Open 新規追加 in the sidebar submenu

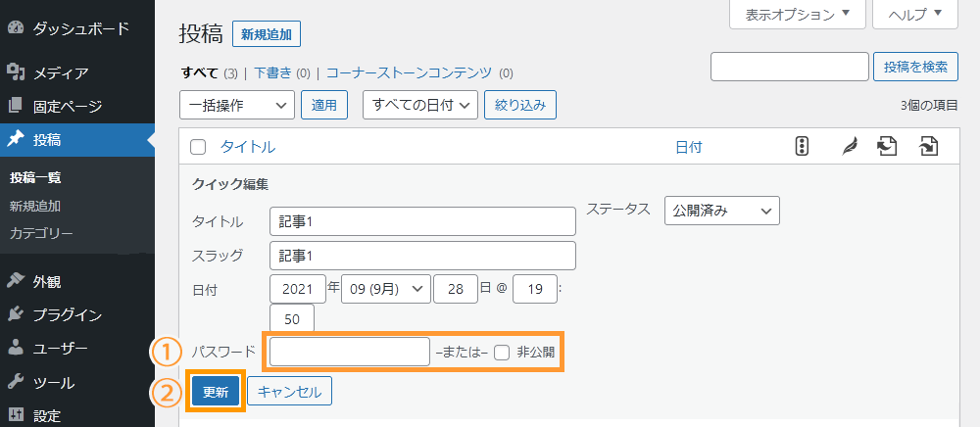pos(35,206)
